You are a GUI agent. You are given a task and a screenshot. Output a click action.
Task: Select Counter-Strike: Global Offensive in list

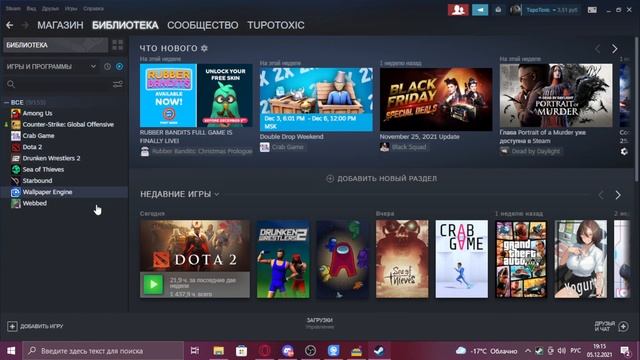coord(68,124)
